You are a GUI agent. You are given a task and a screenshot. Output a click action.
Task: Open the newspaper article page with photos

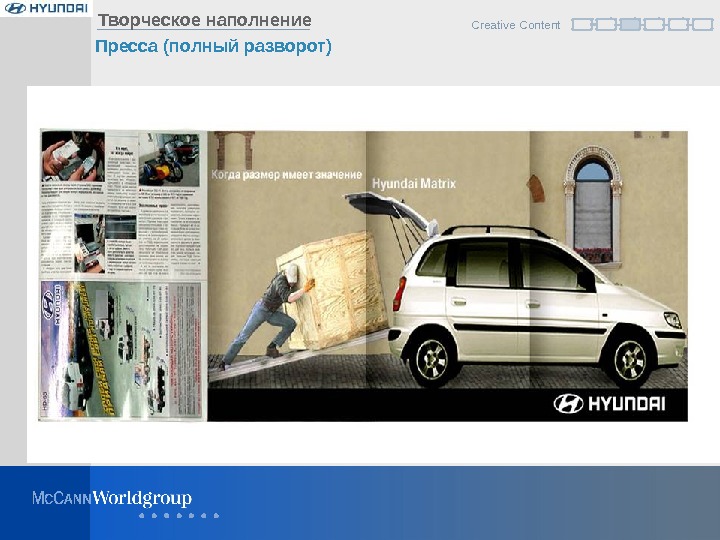point(122,204)
